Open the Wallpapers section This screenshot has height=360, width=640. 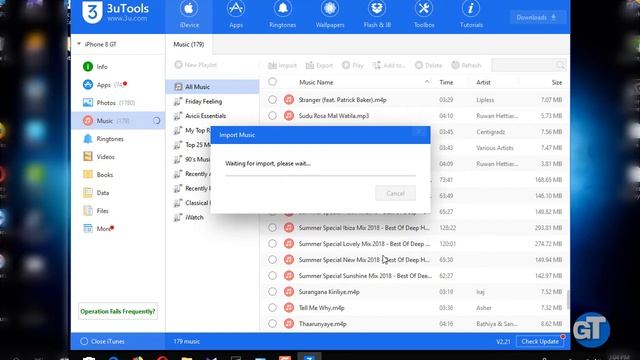point(330,16)
